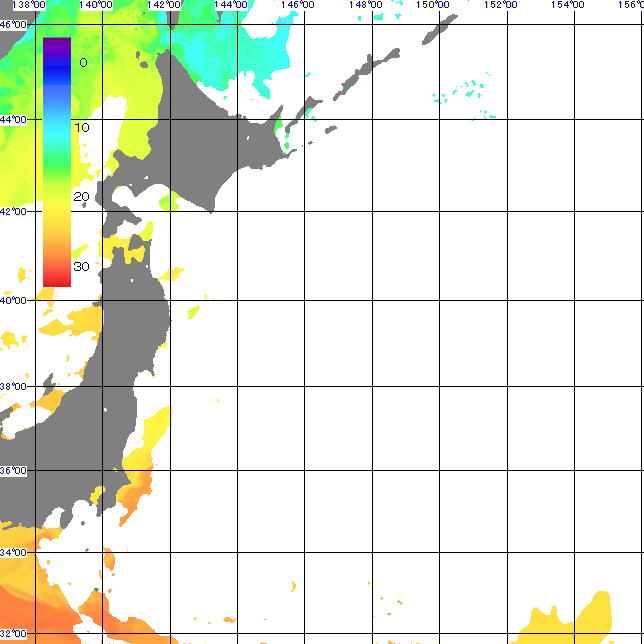Viewport: 644px width, 644px height.
Task: Click the legend label "10"
Action: [x=81, y=128]
